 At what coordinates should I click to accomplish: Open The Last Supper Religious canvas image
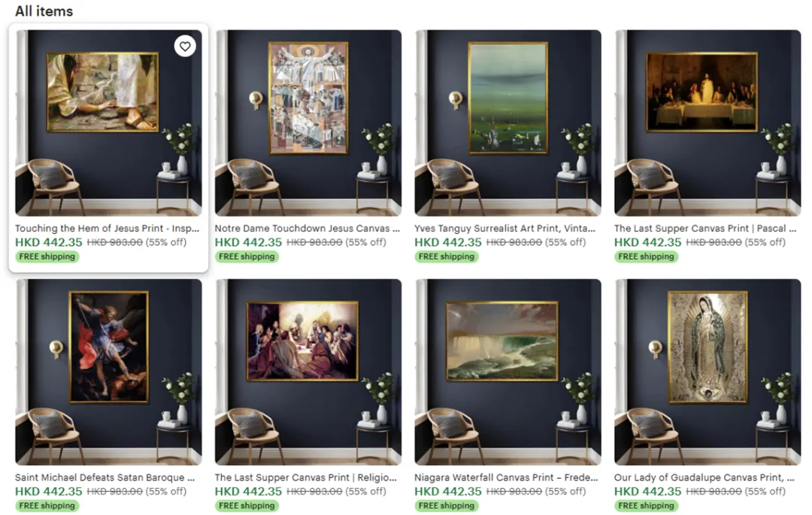[x=308, y=372]
